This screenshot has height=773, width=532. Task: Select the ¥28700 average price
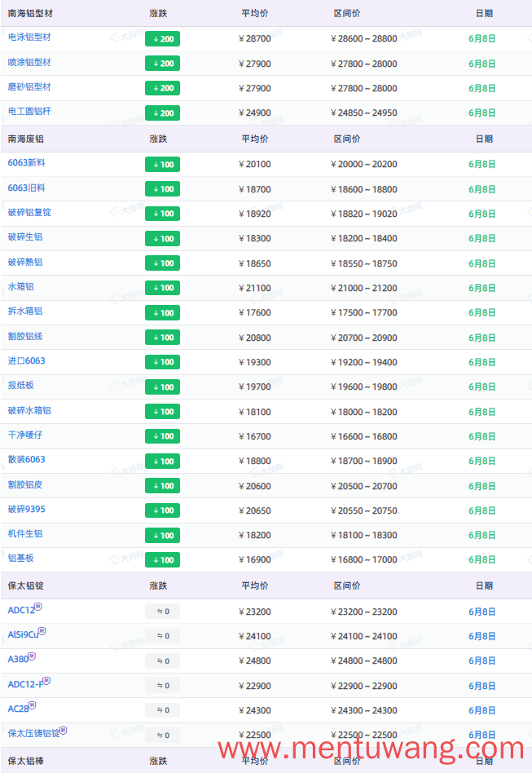[255, 39]
